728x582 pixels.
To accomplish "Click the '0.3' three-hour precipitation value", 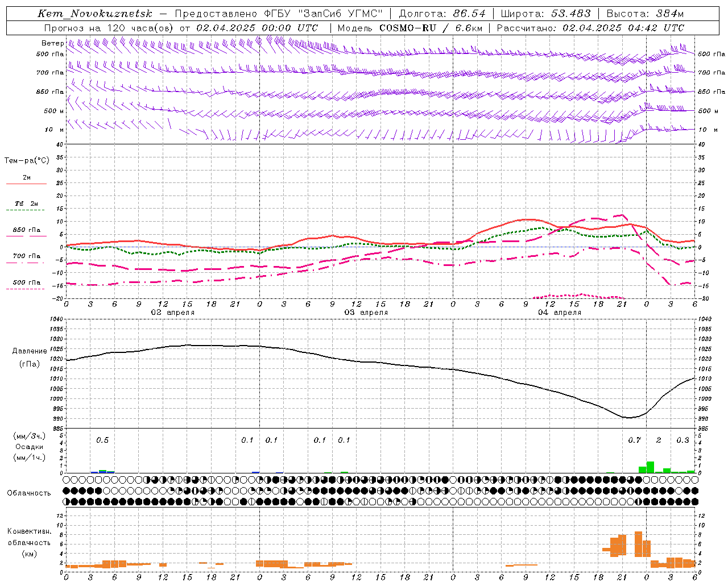I will 682,440.
